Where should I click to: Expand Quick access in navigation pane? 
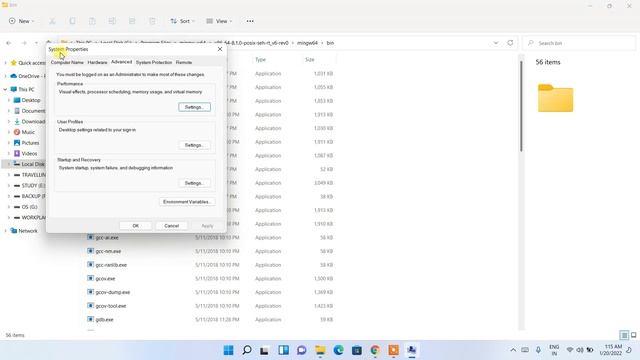[5, 63]
